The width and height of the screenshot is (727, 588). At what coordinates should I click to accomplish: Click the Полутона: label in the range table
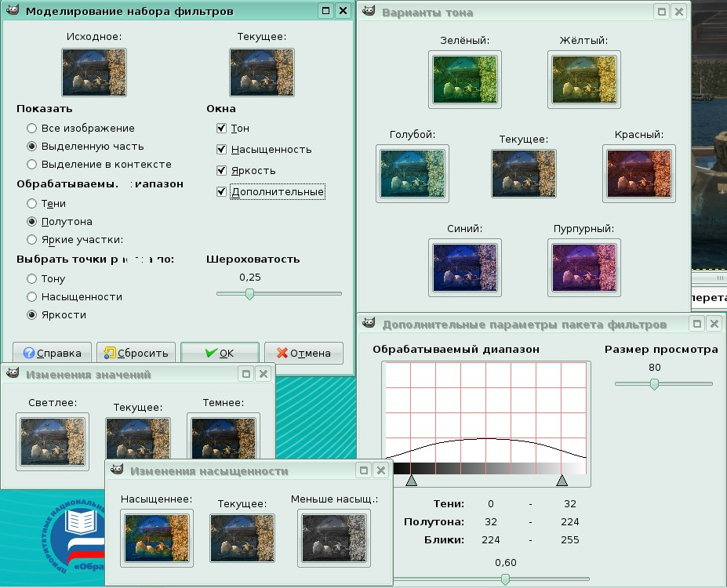(x=434, y=521)
